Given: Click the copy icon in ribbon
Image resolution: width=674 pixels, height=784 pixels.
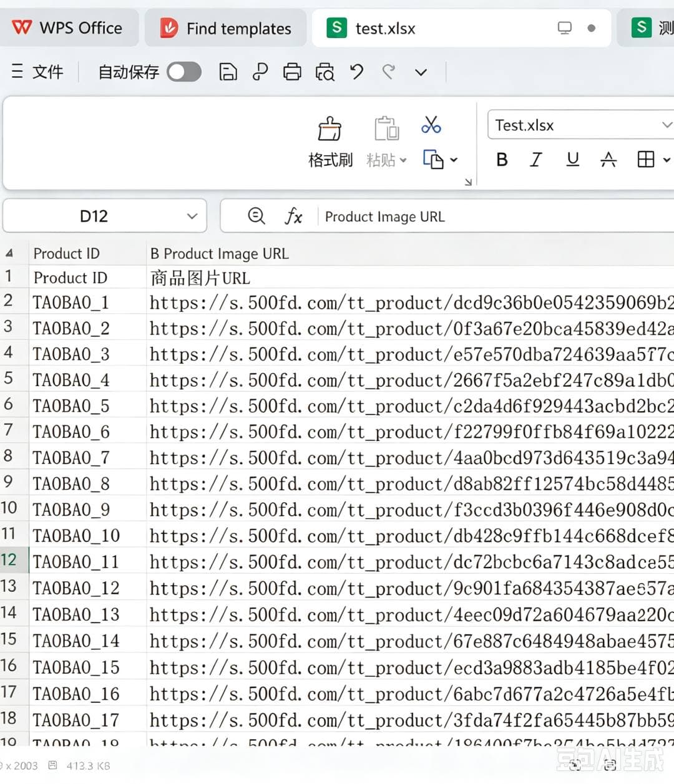Looking at the screenshot, I should point(432,160).
